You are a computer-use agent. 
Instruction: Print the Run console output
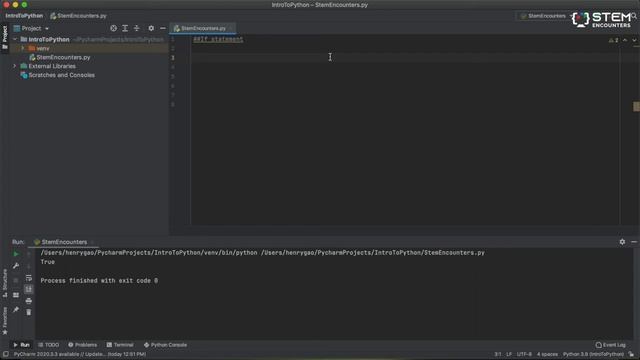pos(29,301)
